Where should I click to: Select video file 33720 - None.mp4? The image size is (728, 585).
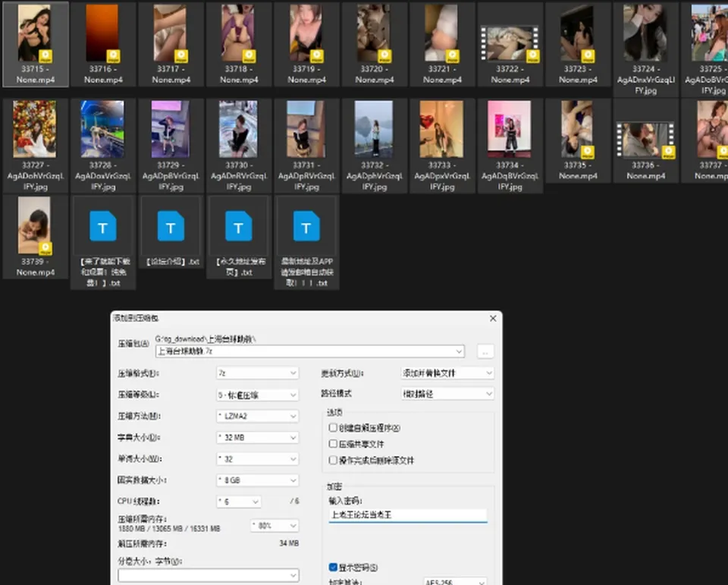tap(374, 44)
